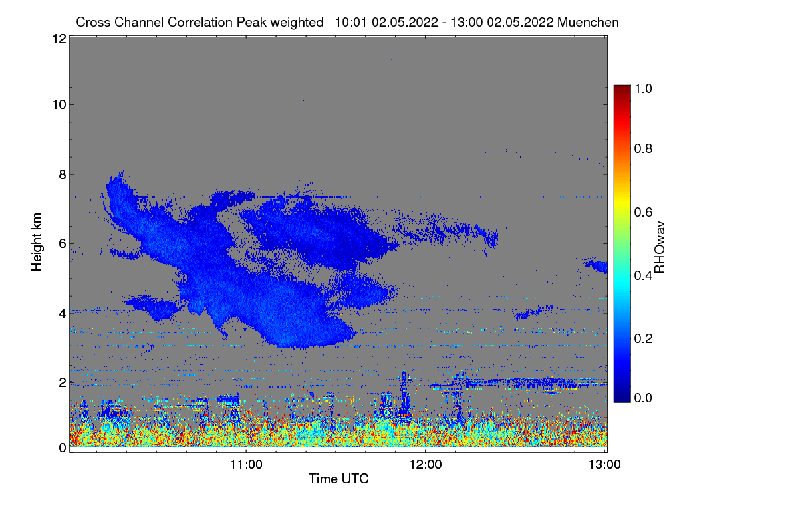This screenshot has width=798, height=532.
Task: Pick the yellow band of the colorbar
Action: coord(622,203)
